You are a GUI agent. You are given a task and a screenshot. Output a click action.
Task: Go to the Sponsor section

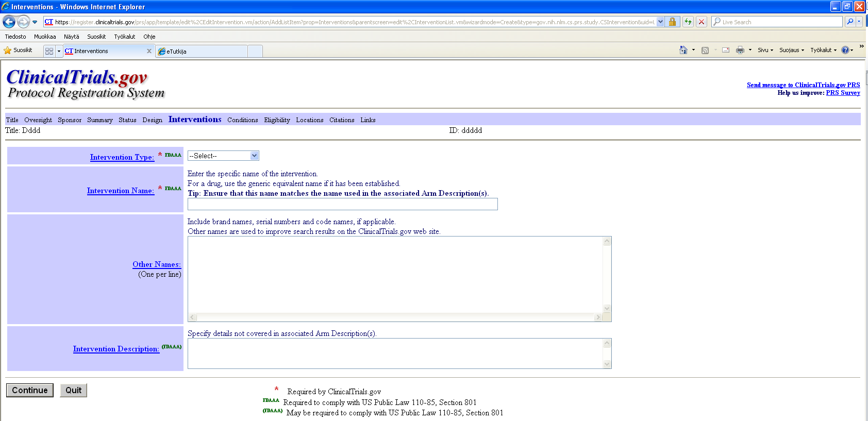70,120
